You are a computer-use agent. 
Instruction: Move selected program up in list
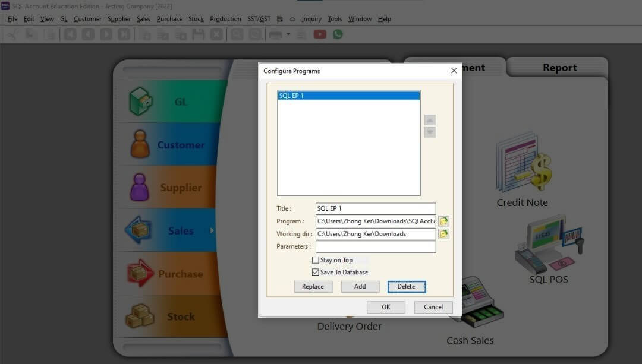pyautogui.click(x=430, y=120)
